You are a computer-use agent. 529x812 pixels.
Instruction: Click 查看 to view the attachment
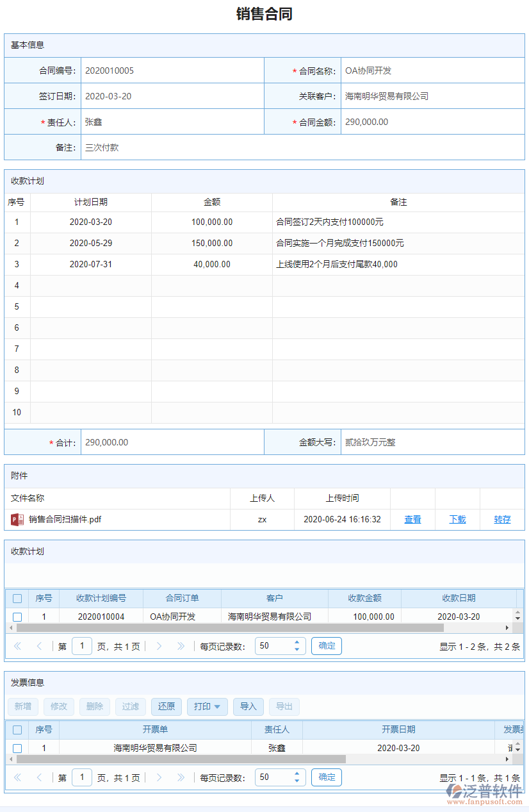(412, 519)
